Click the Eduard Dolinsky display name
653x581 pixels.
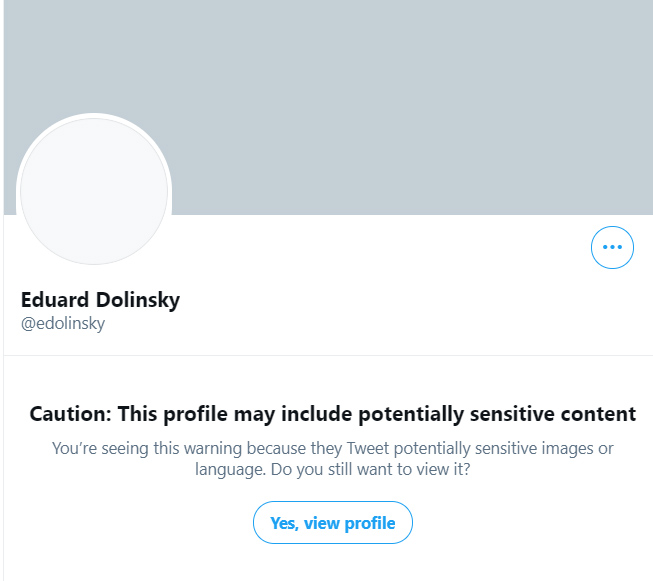100,300
